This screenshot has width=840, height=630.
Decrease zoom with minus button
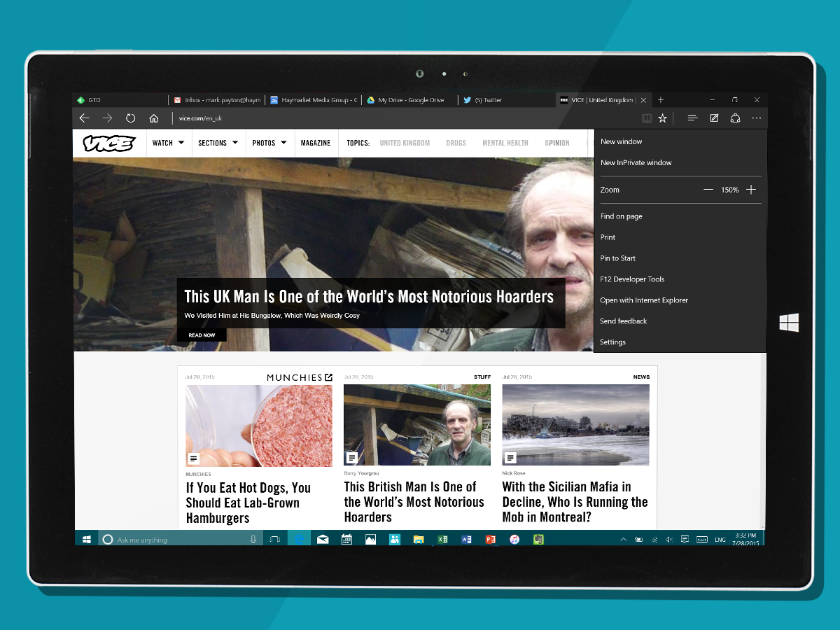tap(708, 190)
